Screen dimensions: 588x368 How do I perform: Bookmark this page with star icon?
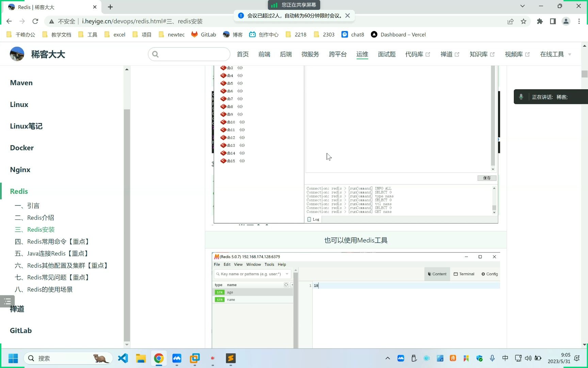click(523, 21)
